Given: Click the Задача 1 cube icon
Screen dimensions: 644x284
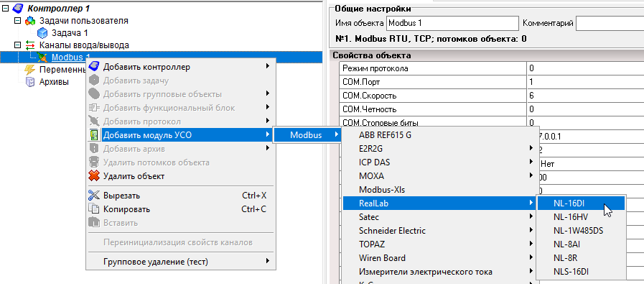Looking at the screenshot, I should [x=42, y=33].
